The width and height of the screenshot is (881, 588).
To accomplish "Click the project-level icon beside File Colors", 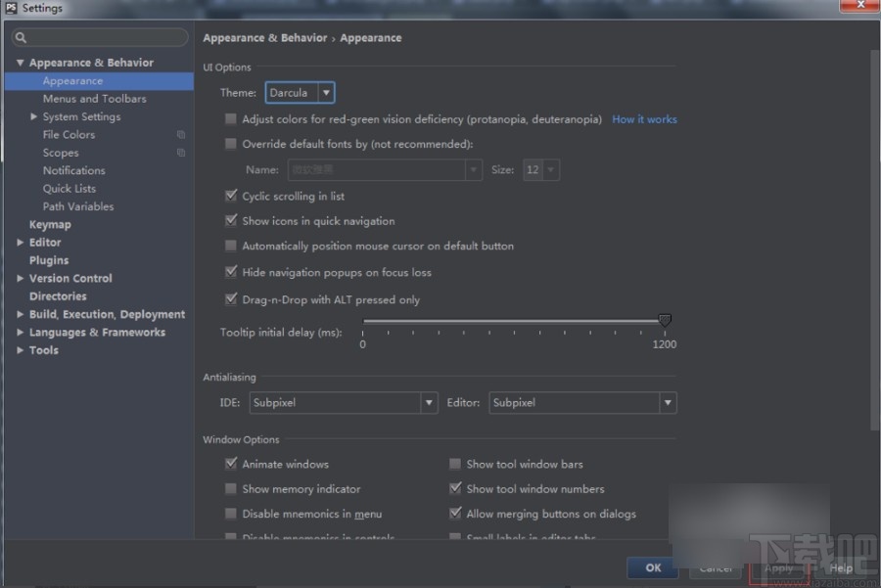I will click(181, 135).
